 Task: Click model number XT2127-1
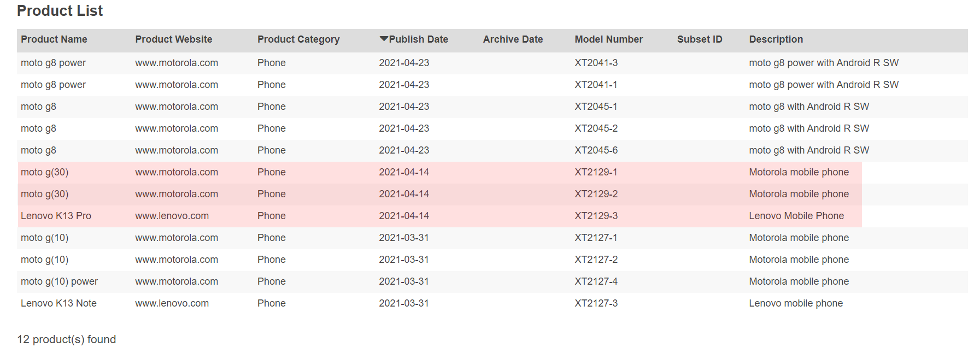(x=596, y=238)
